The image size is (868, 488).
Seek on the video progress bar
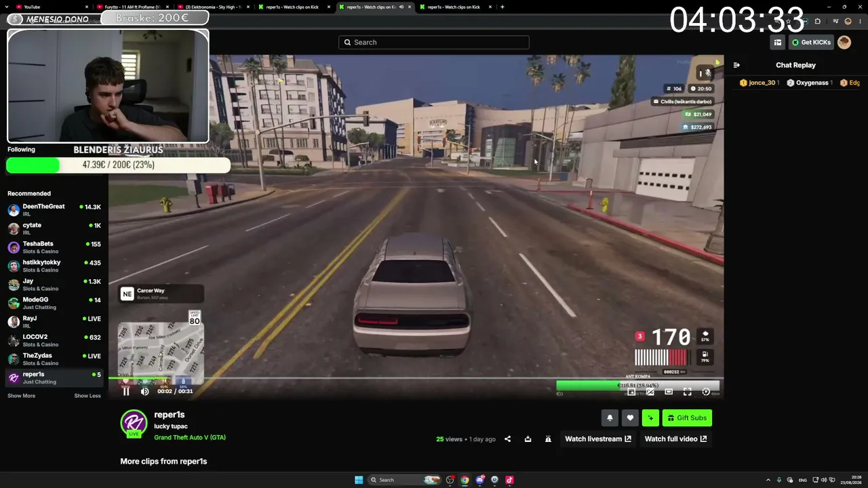(416, 380)
